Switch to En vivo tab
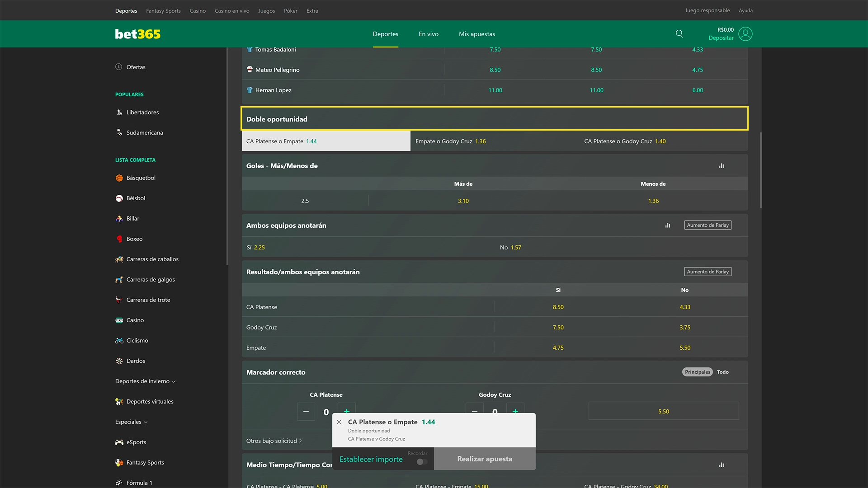The height and width of the screenshot is (488, 868). [x=428, y=34]
